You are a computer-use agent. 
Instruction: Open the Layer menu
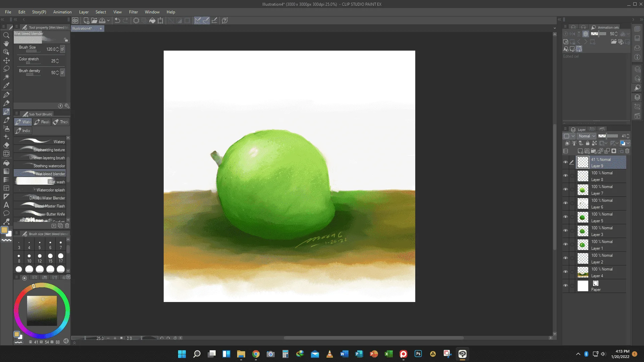84,12
